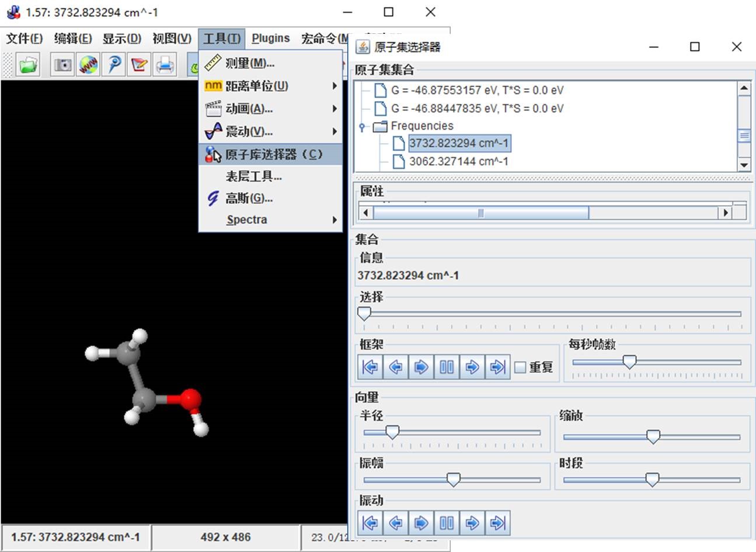Jump to last frame in 振动 section

[497, 523]
